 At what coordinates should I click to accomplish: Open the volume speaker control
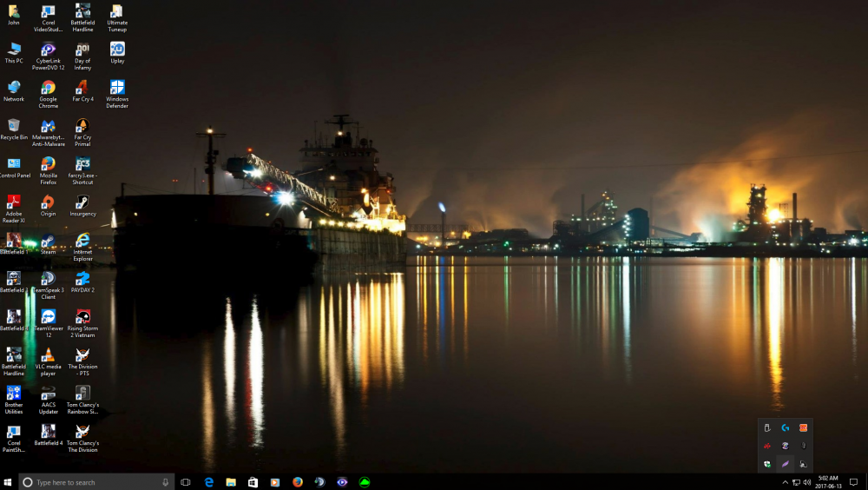[x=807, y=482]
